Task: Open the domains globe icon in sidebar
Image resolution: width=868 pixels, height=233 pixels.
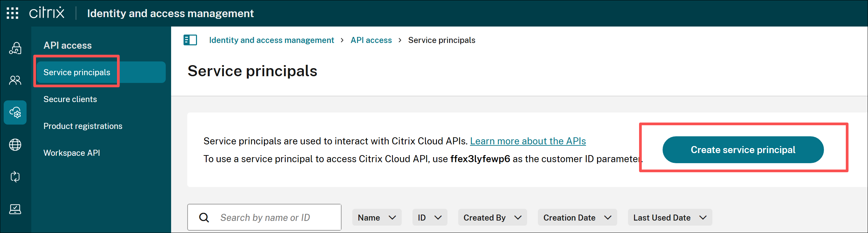Action: pyautogui.click(x=15, y=145)
